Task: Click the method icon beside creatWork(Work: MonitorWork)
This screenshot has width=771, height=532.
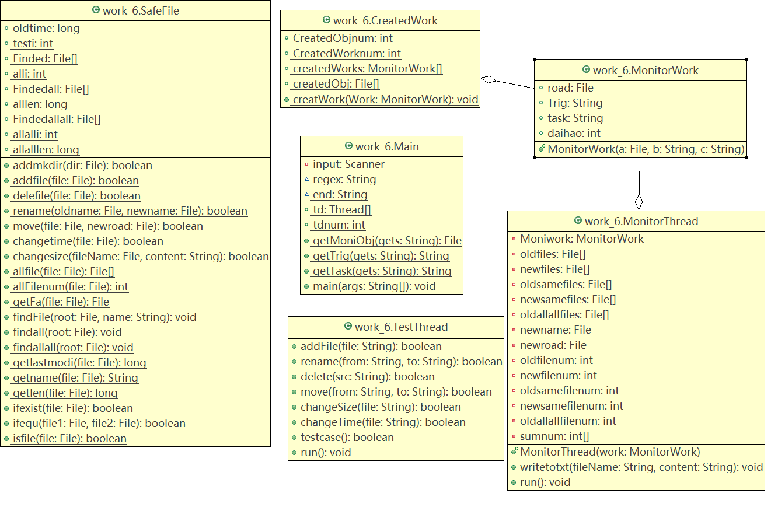Action: 287,99
